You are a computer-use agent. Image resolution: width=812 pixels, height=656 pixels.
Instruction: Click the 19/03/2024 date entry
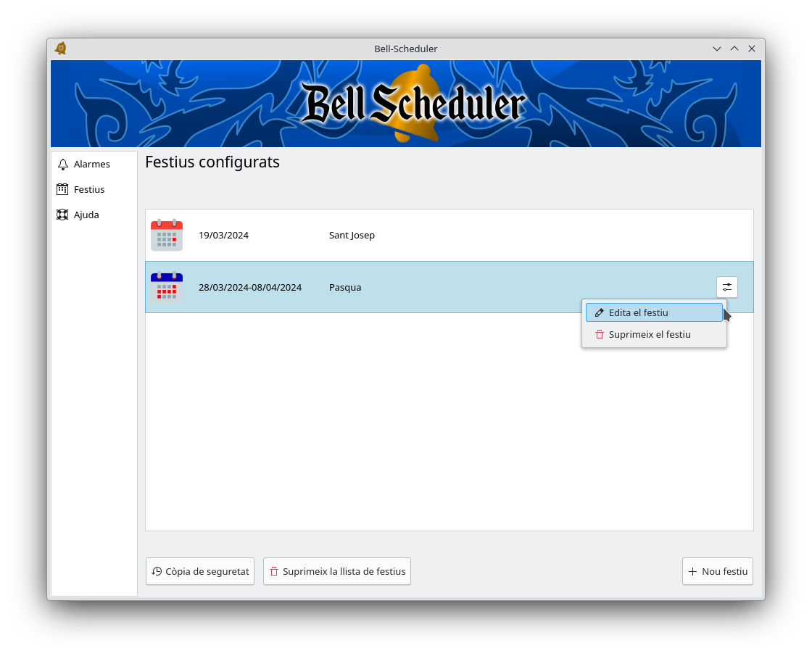pos(223,236)
